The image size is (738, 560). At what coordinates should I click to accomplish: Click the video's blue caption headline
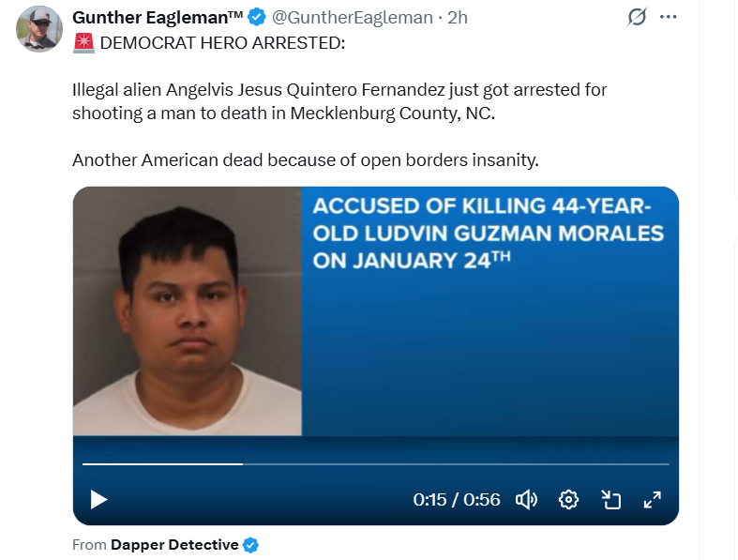click(488, 233)
